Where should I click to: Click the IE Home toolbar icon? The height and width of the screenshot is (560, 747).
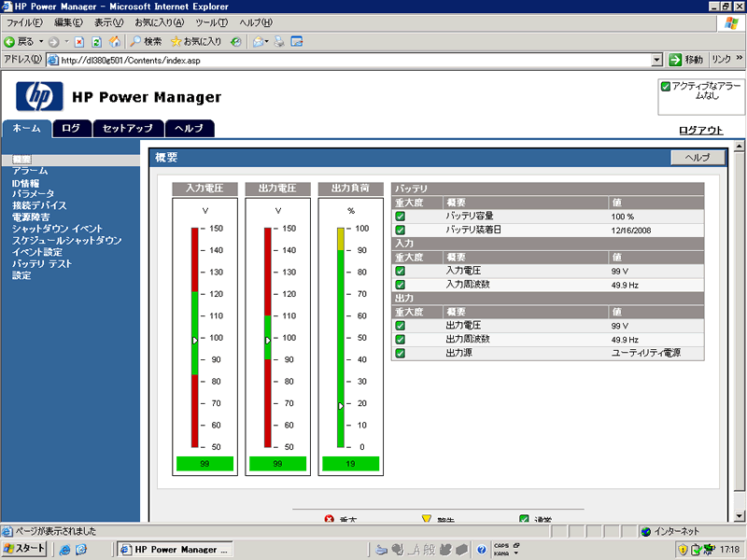tap(115, 41)
